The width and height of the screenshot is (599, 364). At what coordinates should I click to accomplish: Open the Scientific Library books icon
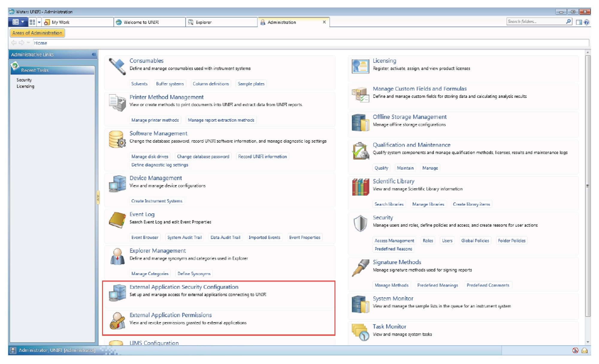click(360, 187)
